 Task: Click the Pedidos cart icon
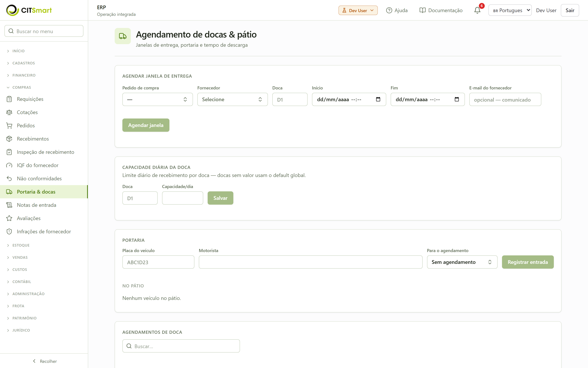pos(9,126)
